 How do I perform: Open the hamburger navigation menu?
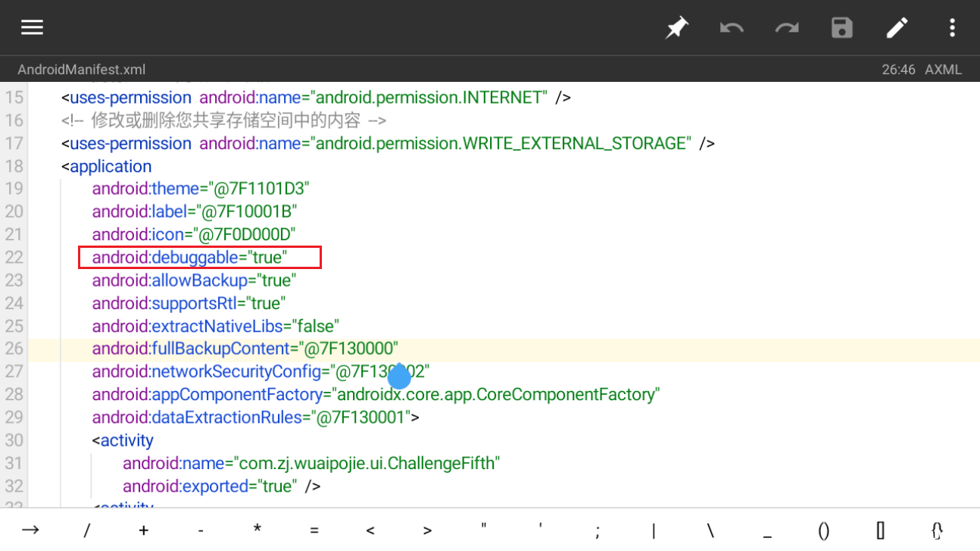point(32,28)
